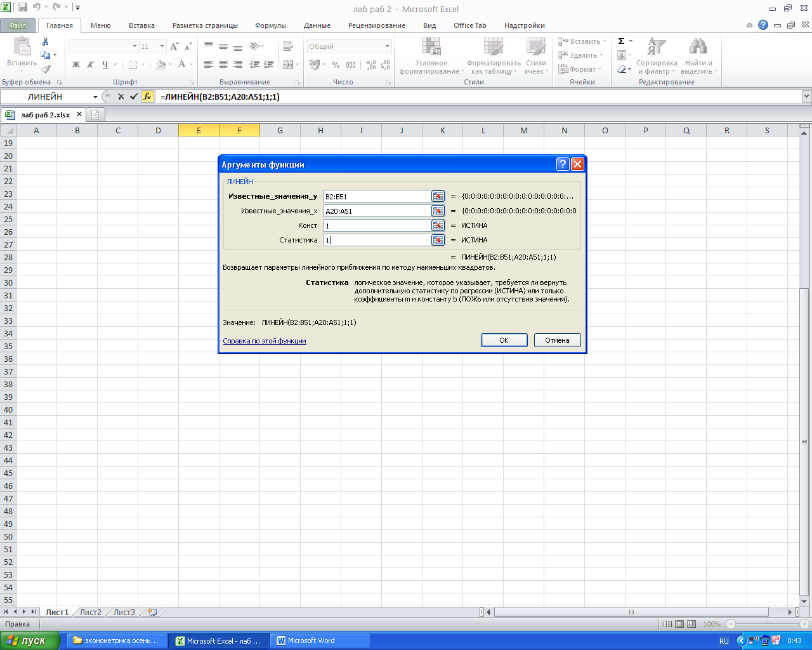Click the Normal view icon in status bar
The width and height of the screenshot is (812, 650).
click(x=667, y=624)
